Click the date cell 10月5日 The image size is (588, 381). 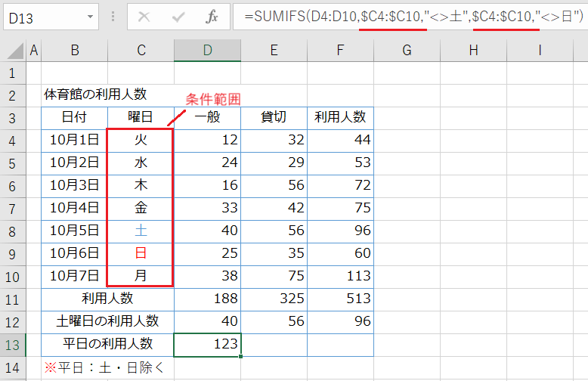point(75,231)
